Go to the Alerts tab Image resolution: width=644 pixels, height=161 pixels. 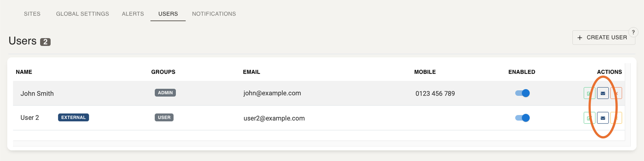click(x=133, y=14)
